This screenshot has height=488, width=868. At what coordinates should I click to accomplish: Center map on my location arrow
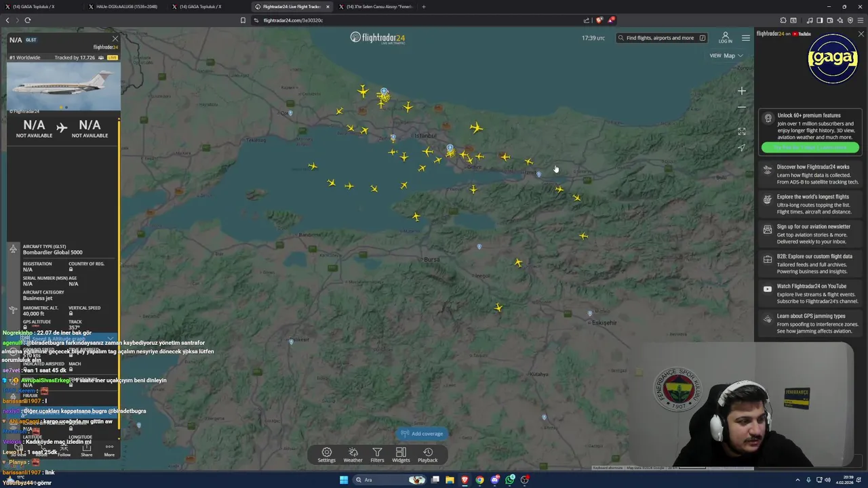[x=742, y=147]
